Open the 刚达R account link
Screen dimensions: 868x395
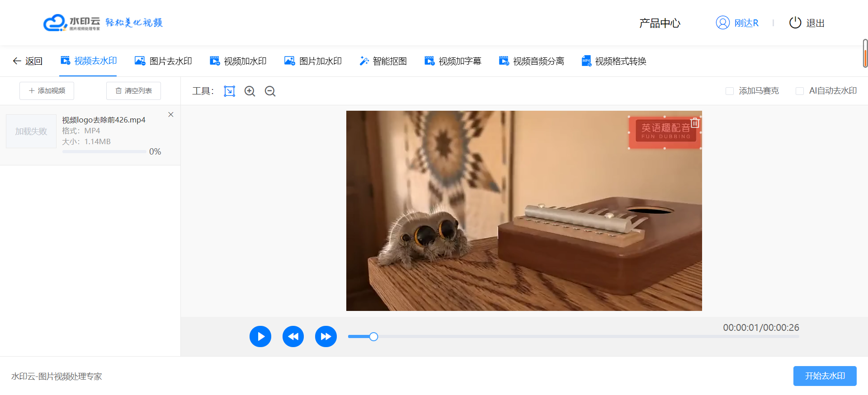746,23
